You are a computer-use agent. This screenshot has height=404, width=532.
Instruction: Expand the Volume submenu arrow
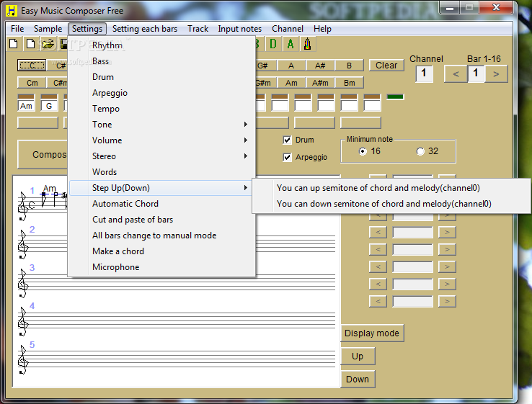point(246,140)
